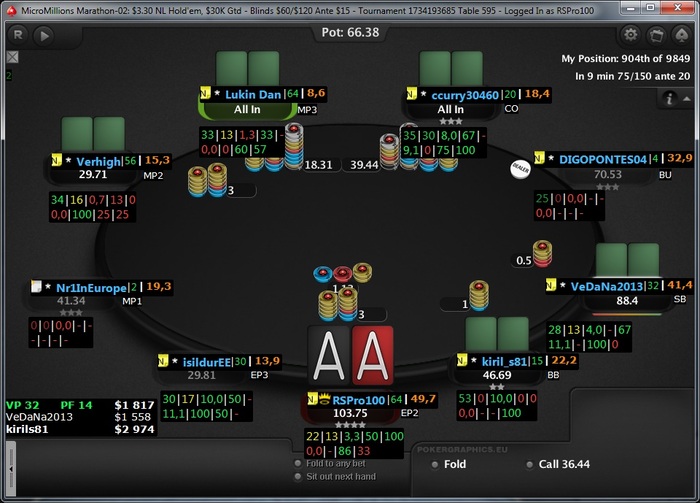700x503 pixels.
Task: Click the info 'i' icon
Action: point(669,98)
